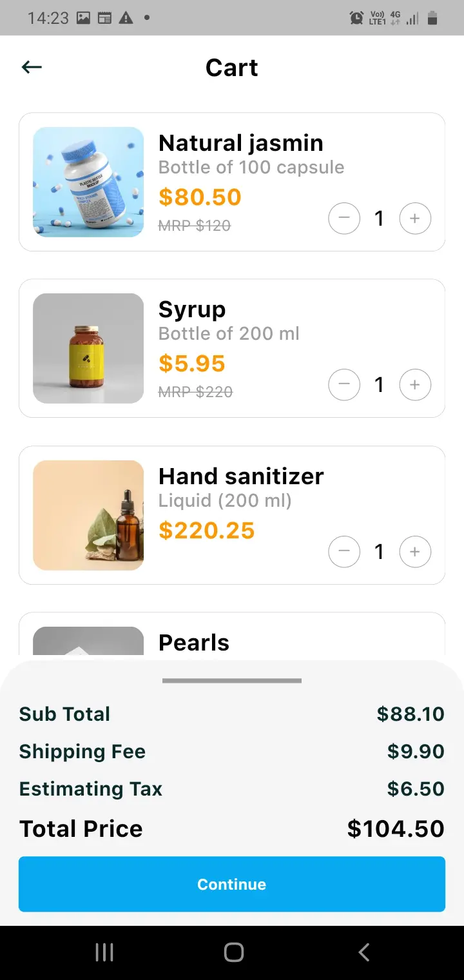The height and width of the screenshot is (980, 464).
Task: Open the Natural jasmin product image
Action: pos(88,182)
